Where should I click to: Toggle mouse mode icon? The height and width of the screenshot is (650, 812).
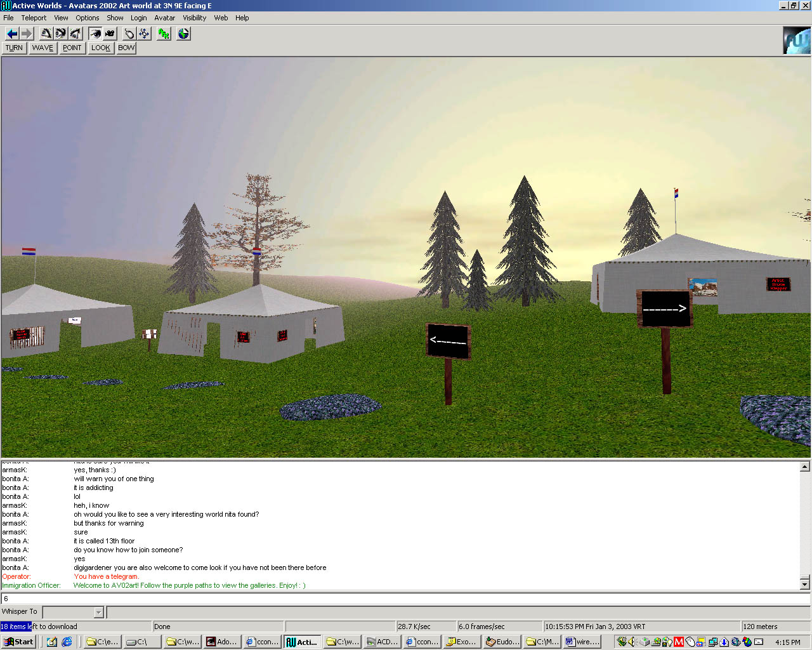(129, 34)
